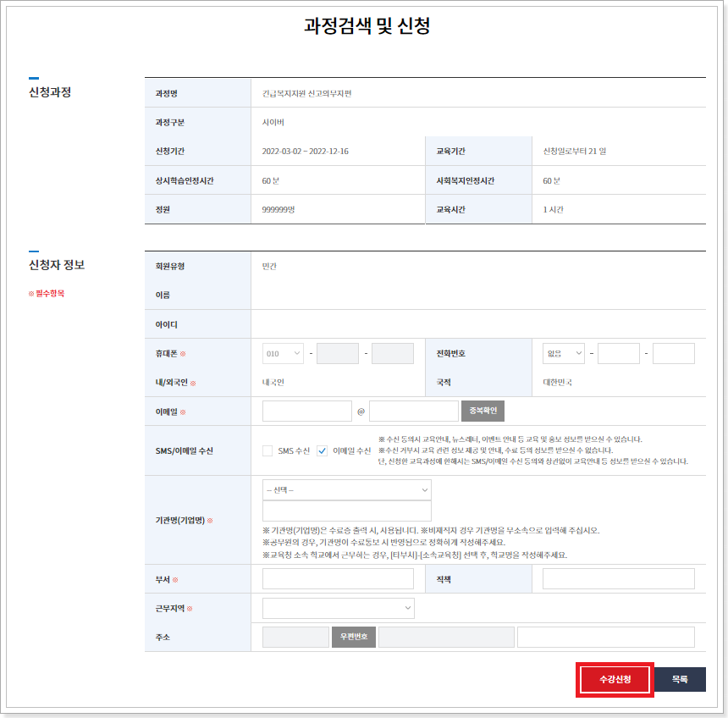
Task: Click the email username input field
Action: [x=306, y=410]
